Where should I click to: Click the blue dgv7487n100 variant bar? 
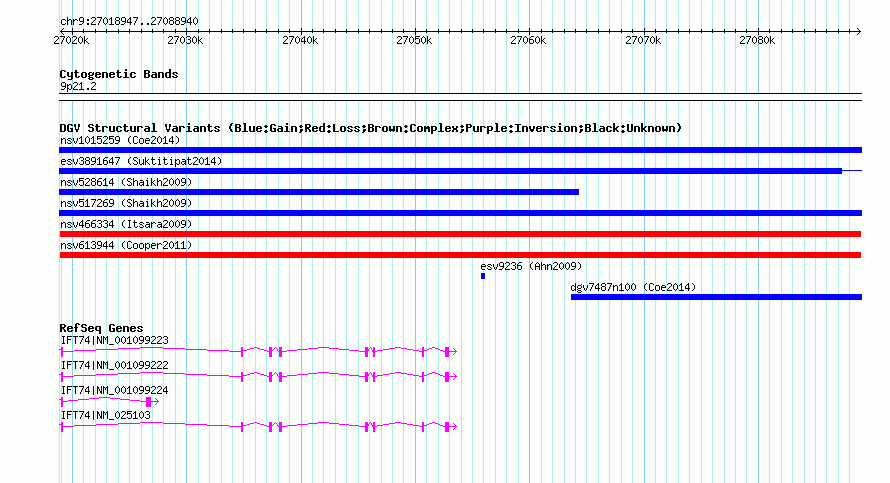pyautogui.click(x=716, y=297)
